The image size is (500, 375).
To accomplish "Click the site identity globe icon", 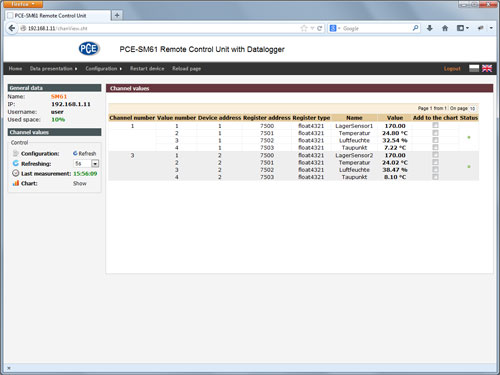I will [23, 28].
